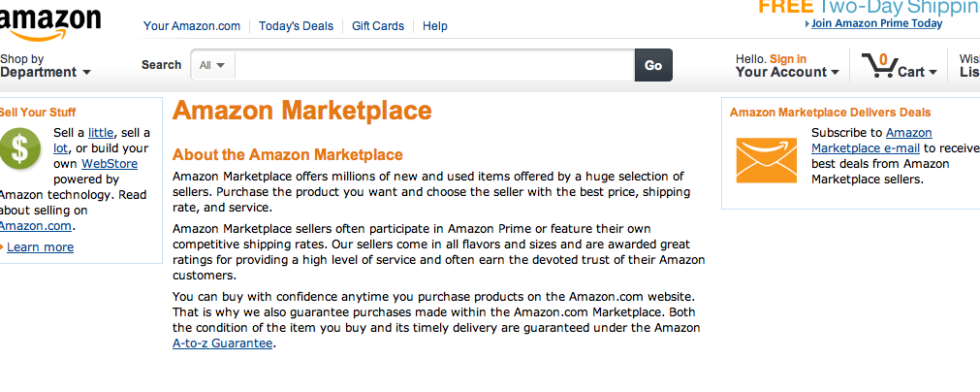Click inside the search text field
The height and width of the screenshot is (392, 980).
[434, 65]
